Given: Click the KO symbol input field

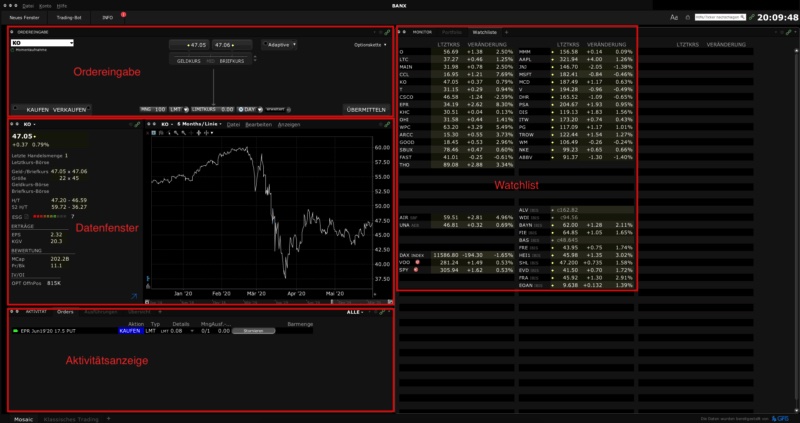Looking at the screenshot, I should pyautogui.click(x=42, y=43).
